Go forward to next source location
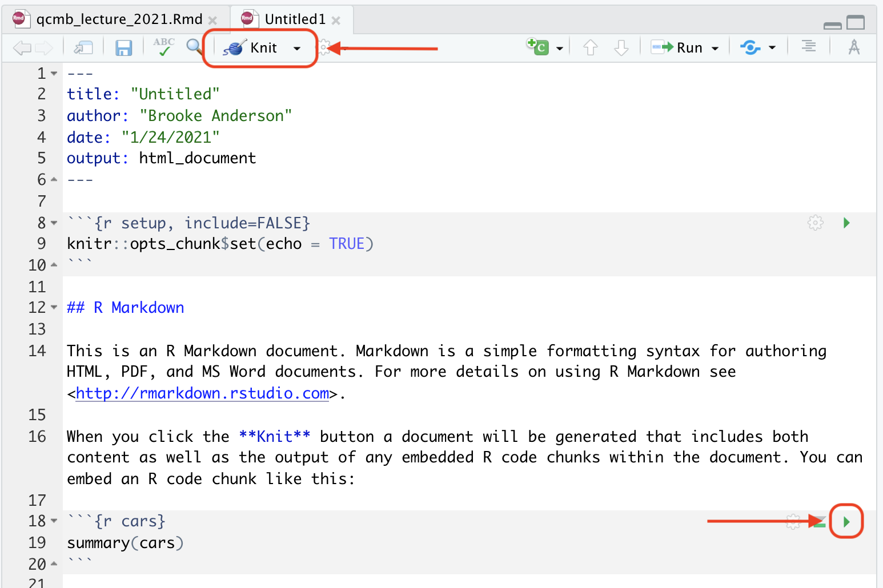Image resolution: width=883 pixels, height=588 pixels. point(44,48)
